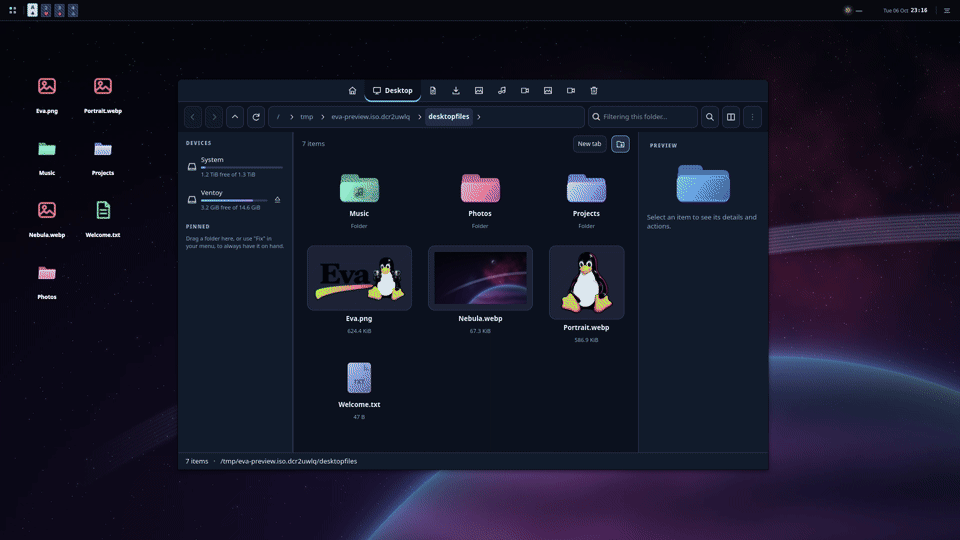Image resolution: width=960 pixels, height=540 pixels.
Task: Click the Filtering this folder field
Action: pos(643,117)
